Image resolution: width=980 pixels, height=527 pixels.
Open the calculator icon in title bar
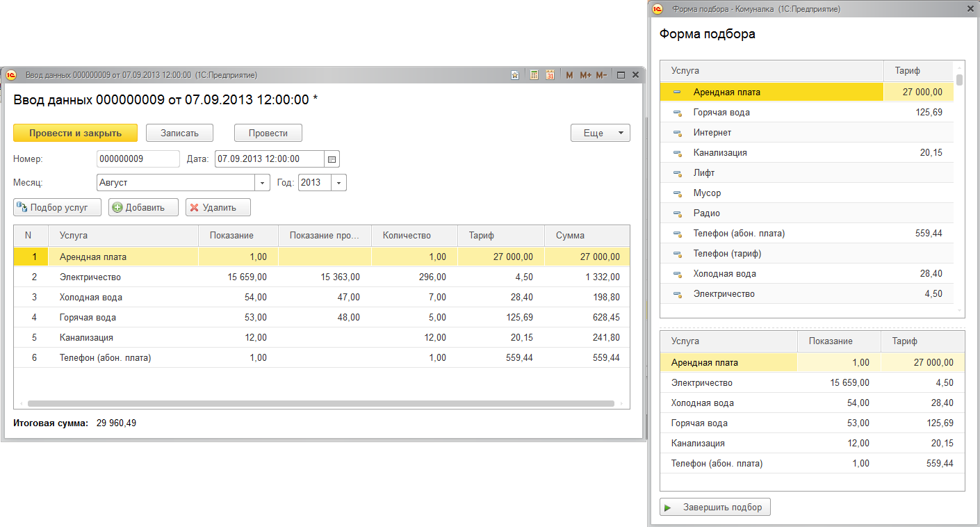(534, 75)
